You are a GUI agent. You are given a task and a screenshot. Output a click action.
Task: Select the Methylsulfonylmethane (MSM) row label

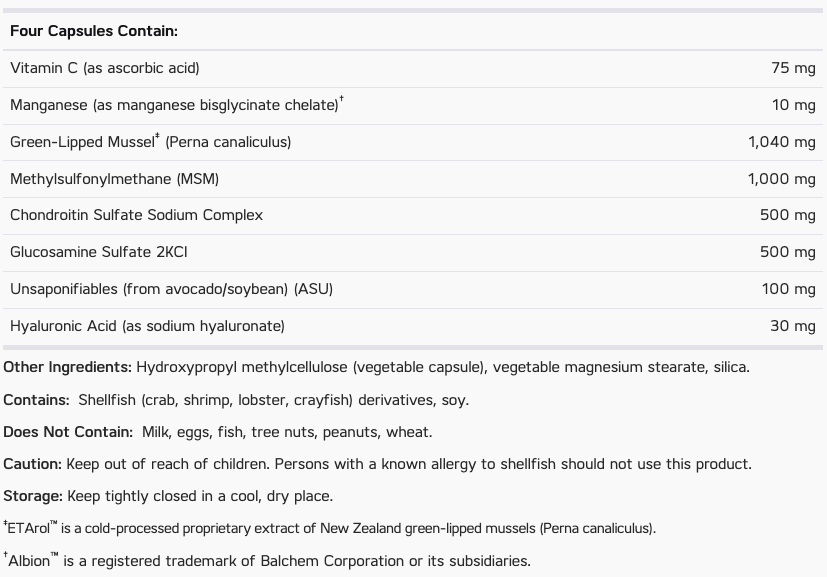point(114,179)
